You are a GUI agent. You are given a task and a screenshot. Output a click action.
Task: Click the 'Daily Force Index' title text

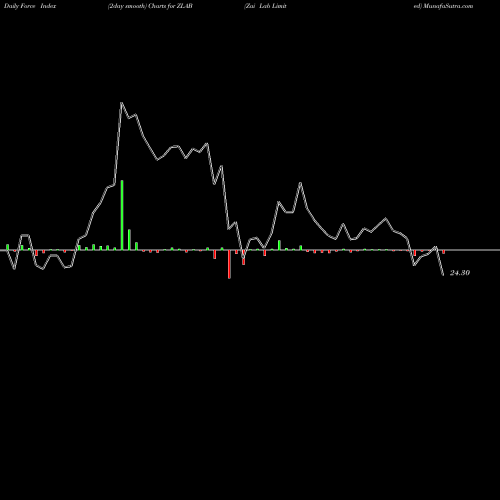[x=30, y=6]
